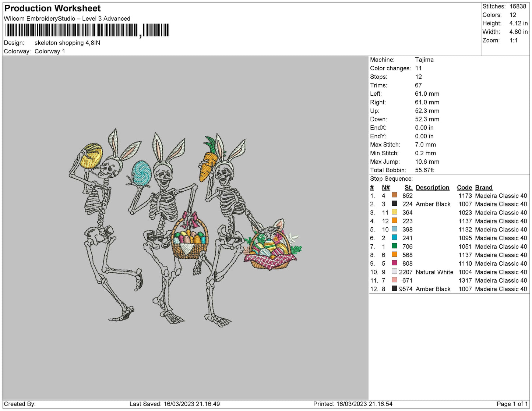Click the Colorway 1 value

(50, 51)
